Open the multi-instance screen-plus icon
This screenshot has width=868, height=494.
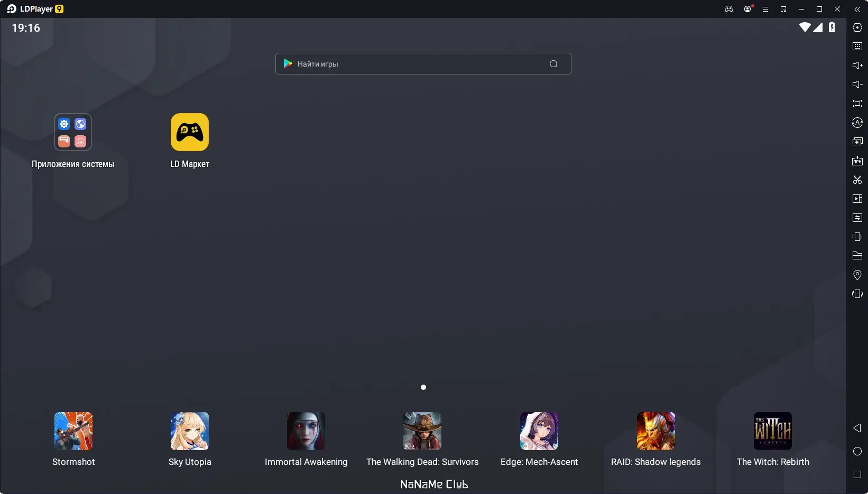point(857,142)
